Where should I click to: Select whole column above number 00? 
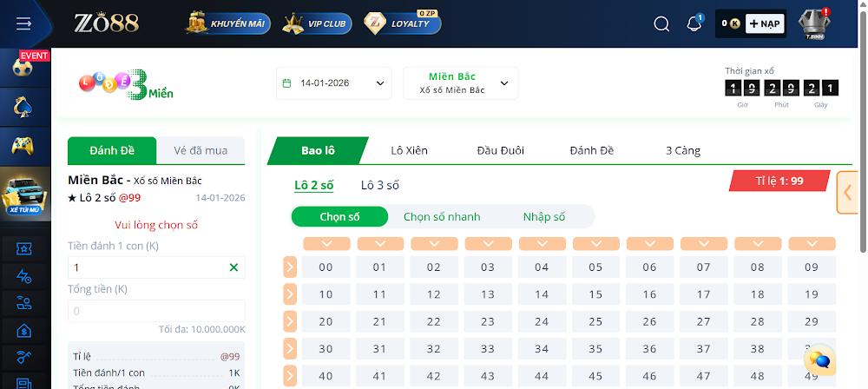325,244
